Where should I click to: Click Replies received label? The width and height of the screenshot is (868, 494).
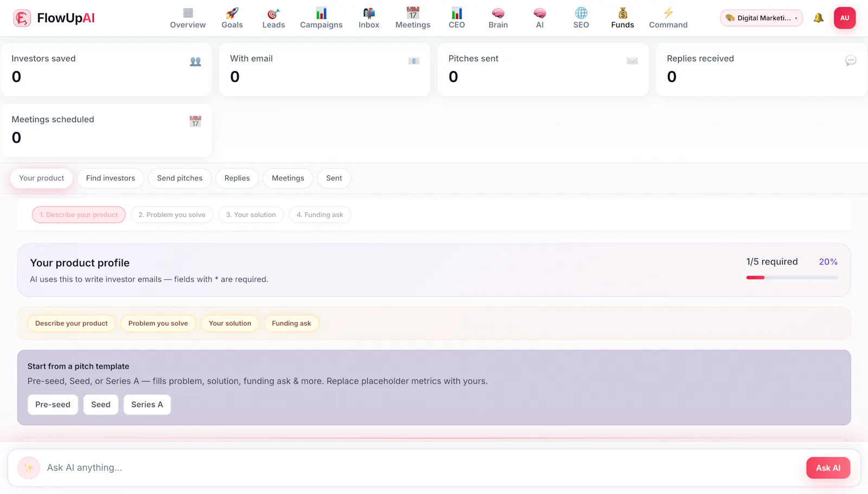[x=700, y=59]
